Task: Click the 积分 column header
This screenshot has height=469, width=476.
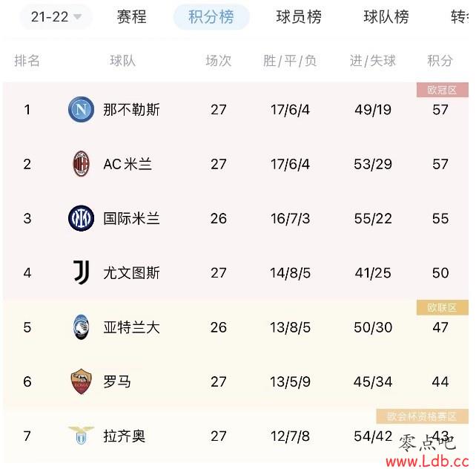Action: [440, 60]
